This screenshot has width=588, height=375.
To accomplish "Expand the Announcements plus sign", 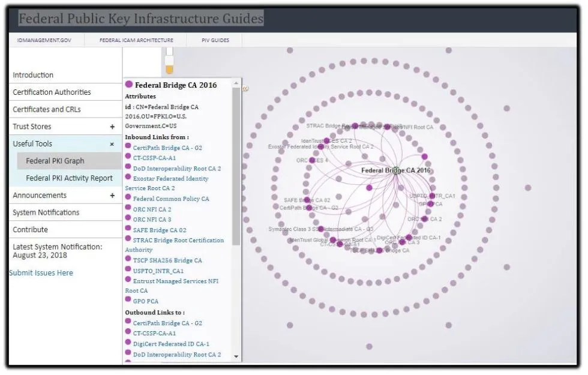I will point(112,196).
